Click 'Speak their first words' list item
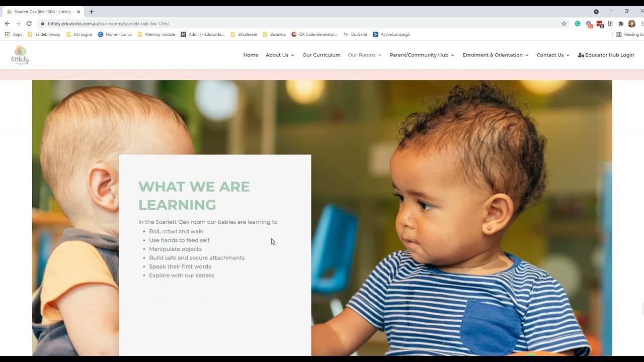The image size is (644, 362). 180,266
